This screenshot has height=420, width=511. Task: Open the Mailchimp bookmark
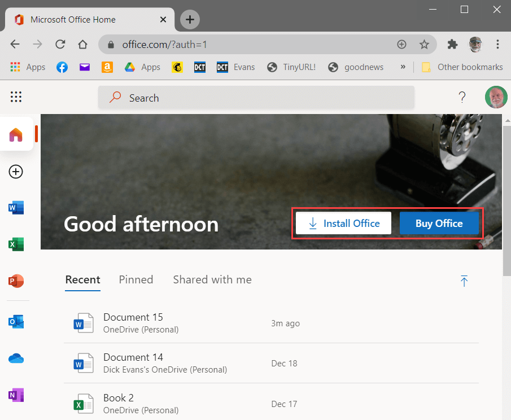tap(177, 67)
